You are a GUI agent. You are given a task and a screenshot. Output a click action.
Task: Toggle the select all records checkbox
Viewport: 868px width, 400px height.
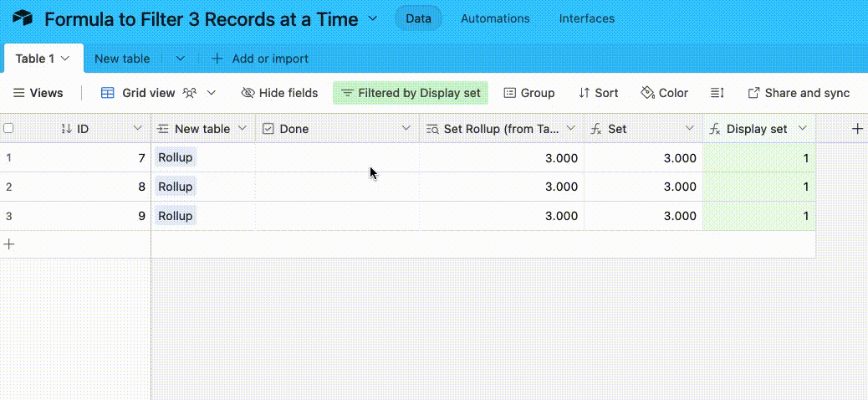pyautogui.click(x=8, y=129)
